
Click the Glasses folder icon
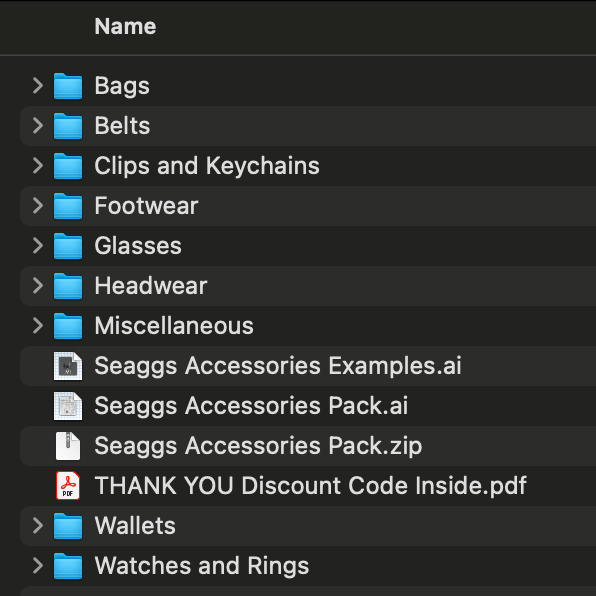[68, 246]
